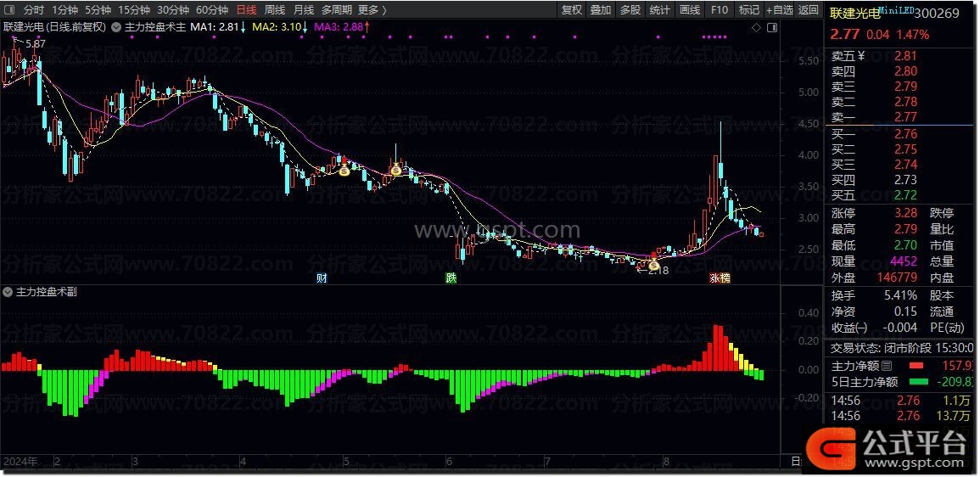Click the 5.87 high price annotation
This screenshot has height=477, width=980.
click(x=36, y=43)
